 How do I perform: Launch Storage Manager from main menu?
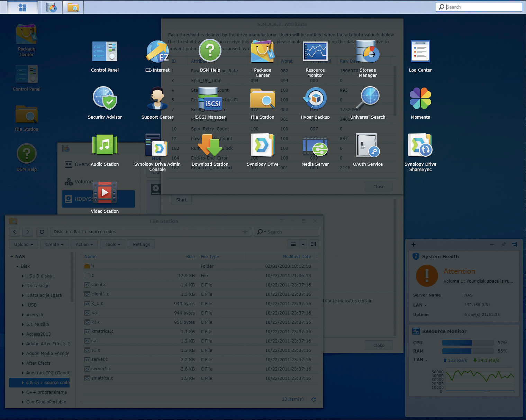(368, 52)
